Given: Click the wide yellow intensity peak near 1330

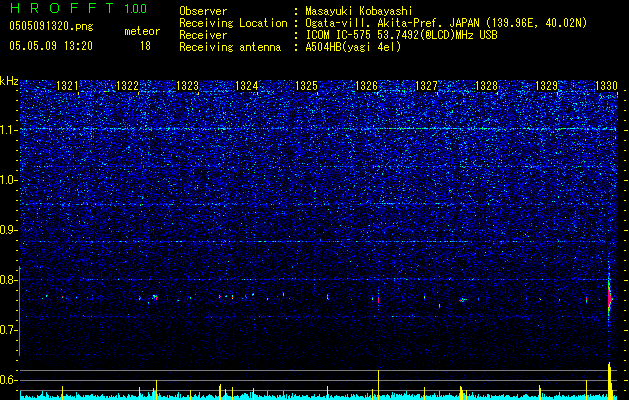Looking at the screenshot, I should click(x=610, y=381).
